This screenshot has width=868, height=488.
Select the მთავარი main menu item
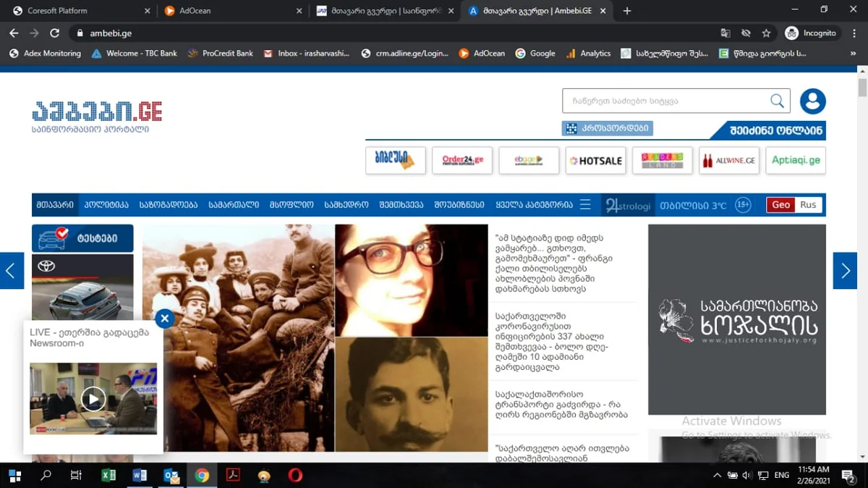coord(55,205)
